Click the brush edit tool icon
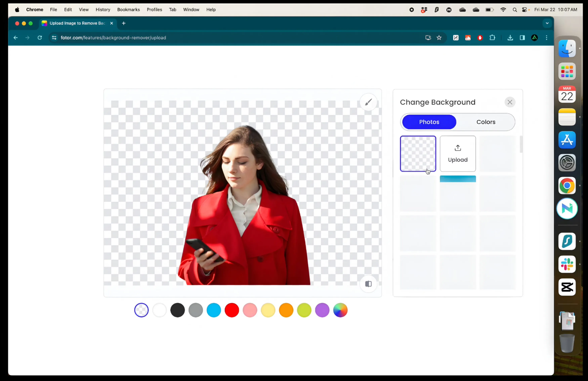The width and height of the screenshot is (588, 381). coord(368,102)
